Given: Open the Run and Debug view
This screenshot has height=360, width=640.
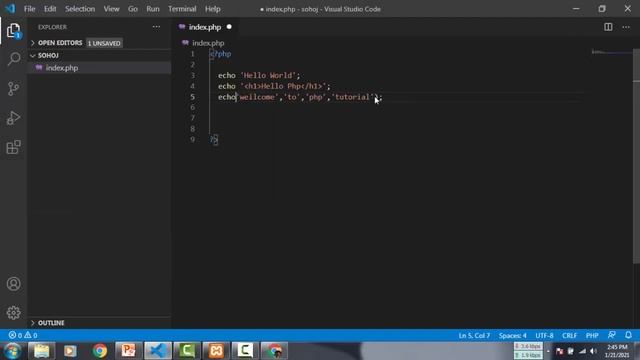Looking at the screenshot, I should (13, 118).
